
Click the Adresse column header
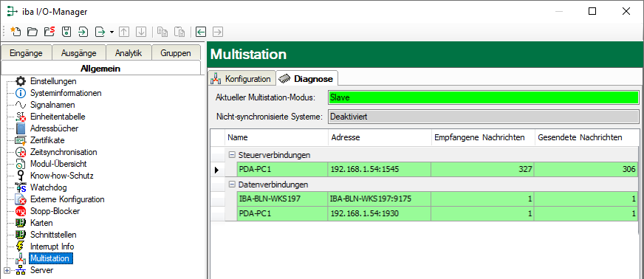pos(380,137)
